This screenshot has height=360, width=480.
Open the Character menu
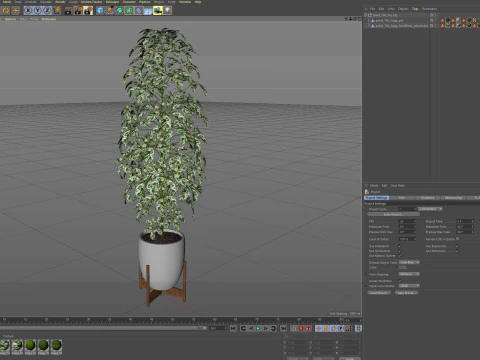(129, 2)
